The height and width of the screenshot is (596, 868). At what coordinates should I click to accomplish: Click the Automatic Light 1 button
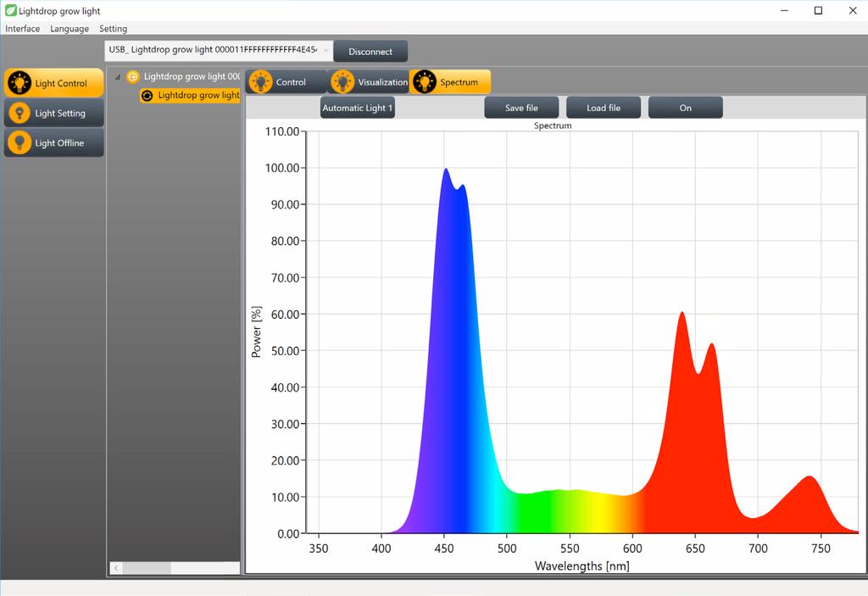click(x=358, y=108)
